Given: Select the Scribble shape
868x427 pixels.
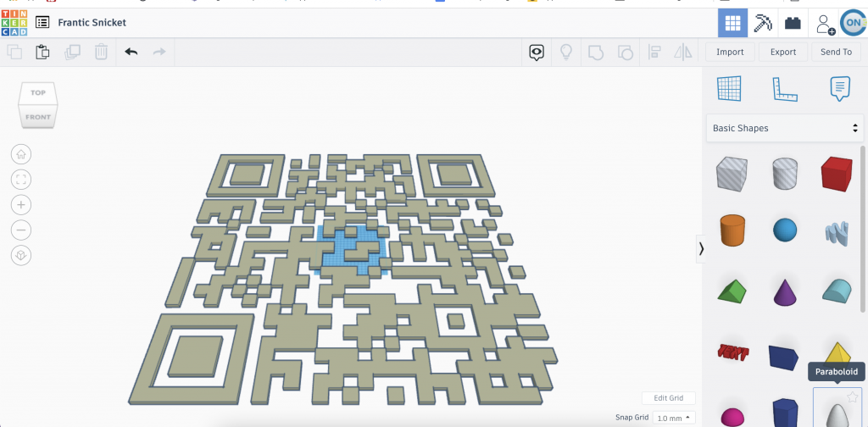Looking at the screenshot, I should (837, 233).
